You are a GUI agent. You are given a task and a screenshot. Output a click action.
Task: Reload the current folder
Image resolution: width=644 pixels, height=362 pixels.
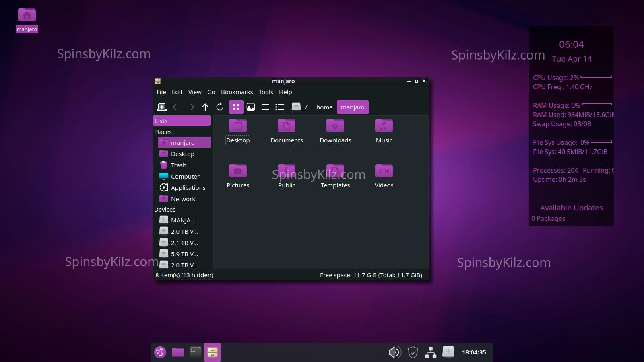220,107
